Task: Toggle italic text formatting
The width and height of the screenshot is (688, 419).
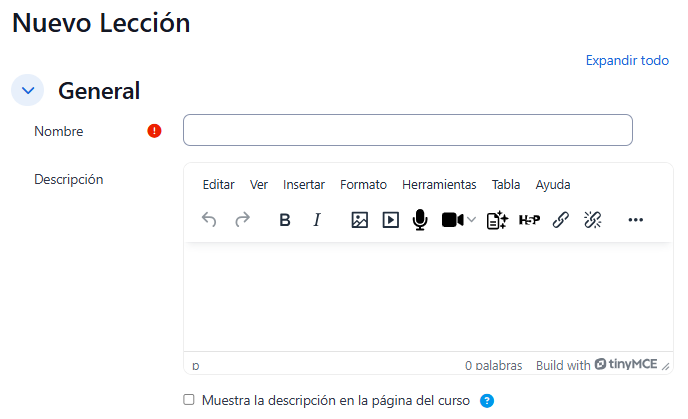Action: pos(317,220)
